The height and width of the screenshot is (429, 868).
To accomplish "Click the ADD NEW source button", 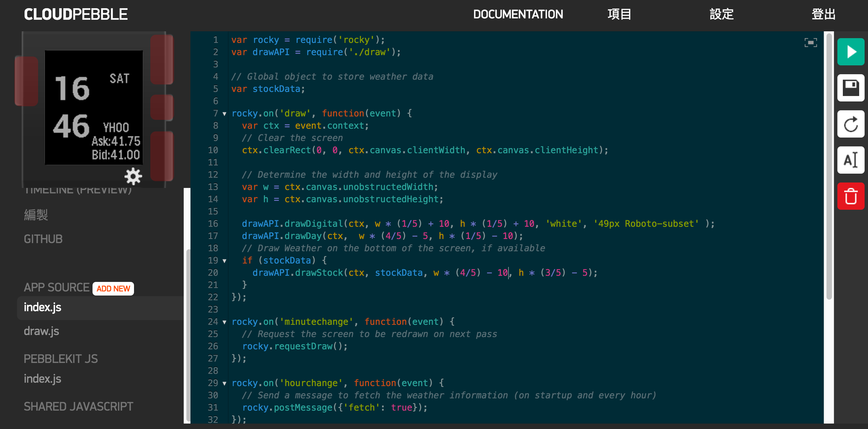I will click(113, 289).
